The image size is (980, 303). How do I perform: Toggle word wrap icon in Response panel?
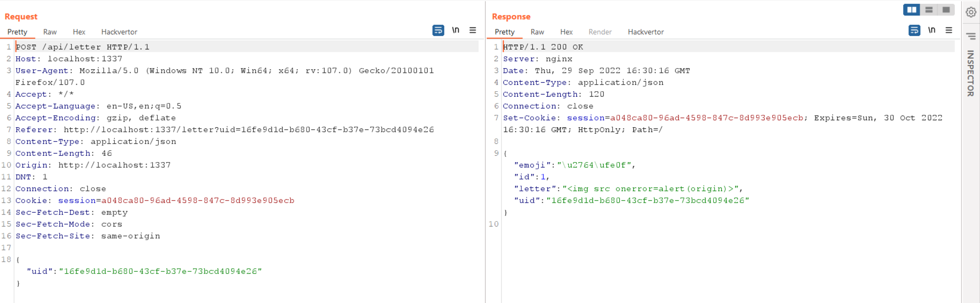tap(914, 30)
